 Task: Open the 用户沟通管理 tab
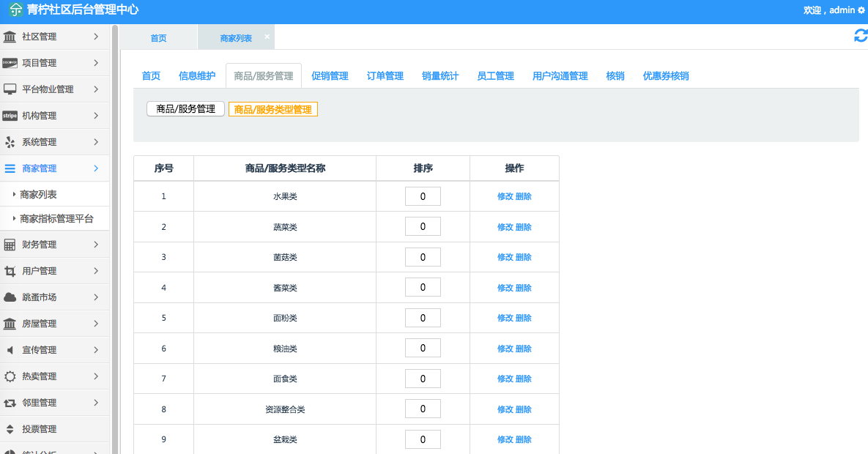(560, 76)
